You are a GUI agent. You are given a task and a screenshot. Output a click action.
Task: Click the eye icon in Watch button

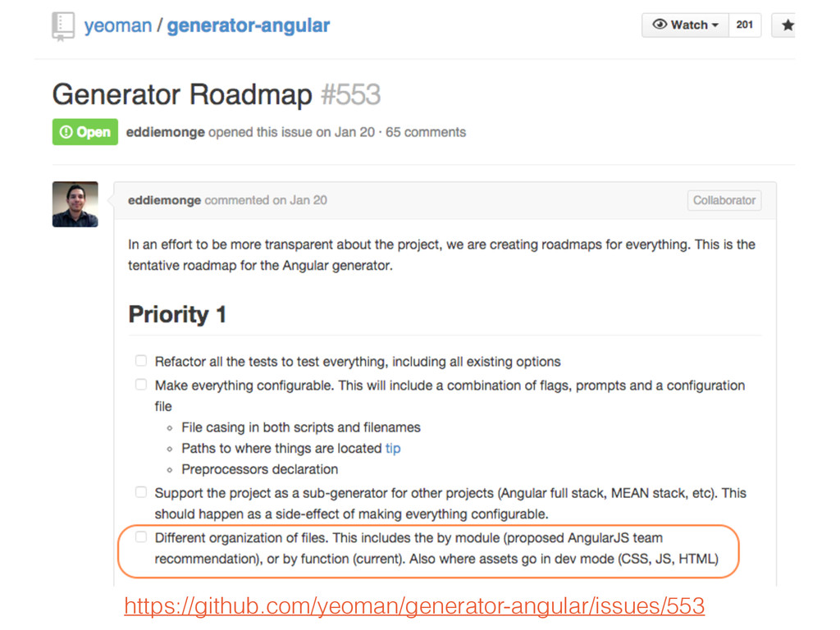coord(660,25)
